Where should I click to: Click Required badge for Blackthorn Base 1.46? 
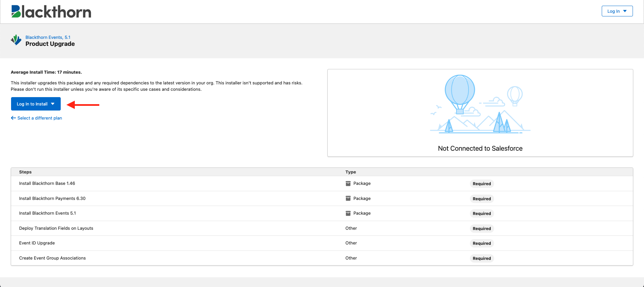(x=482, y=184)
